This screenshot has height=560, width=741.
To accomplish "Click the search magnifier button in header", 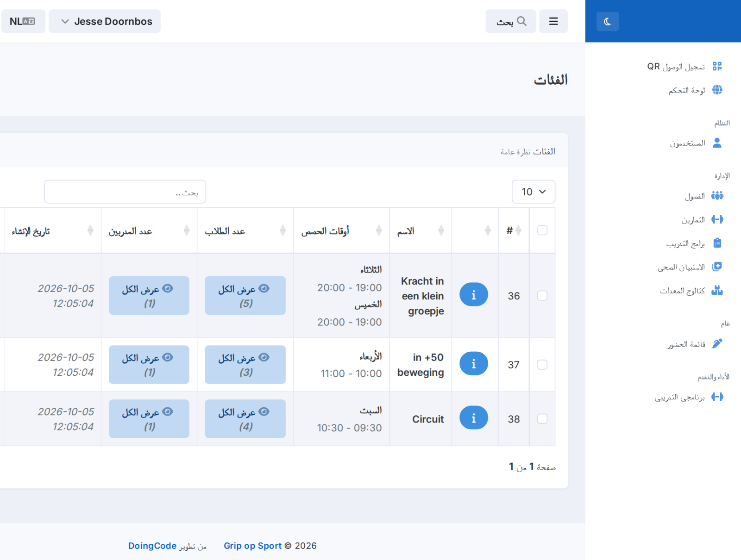I will [511, 21].
